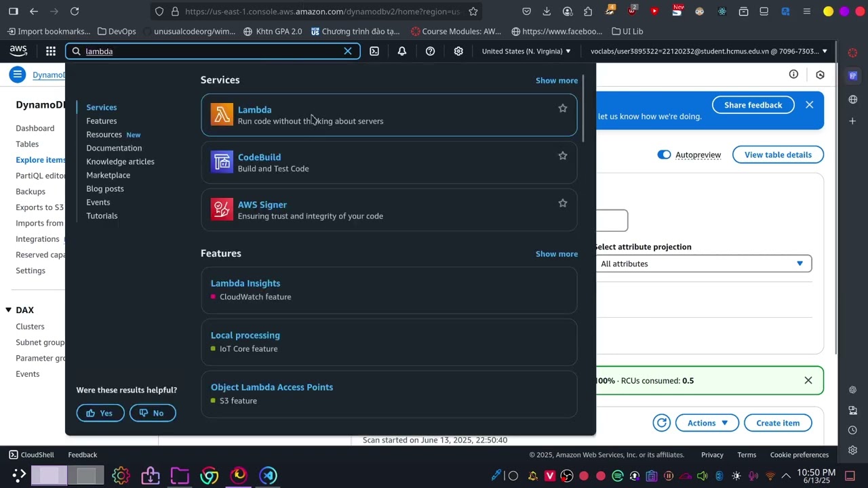Select the Marketplace filter

click(x=108, y=175)
